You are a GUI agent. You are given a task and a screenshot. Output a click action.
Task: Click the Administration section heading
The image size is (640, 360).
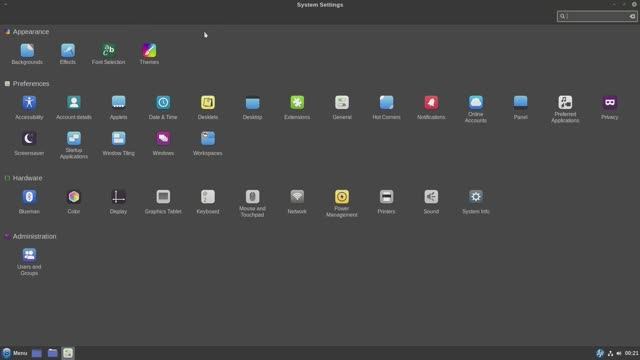34,236
